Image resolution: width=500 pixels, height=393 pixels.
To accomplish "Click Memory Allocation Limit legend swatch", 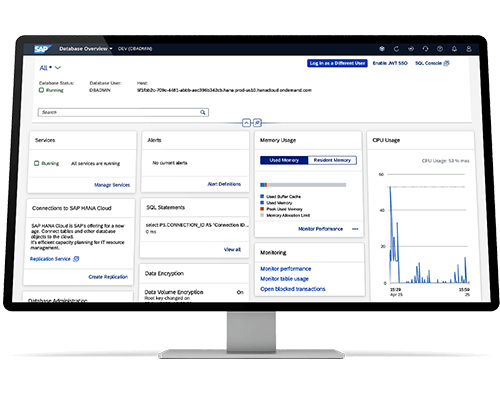I will tap(262, 215).
